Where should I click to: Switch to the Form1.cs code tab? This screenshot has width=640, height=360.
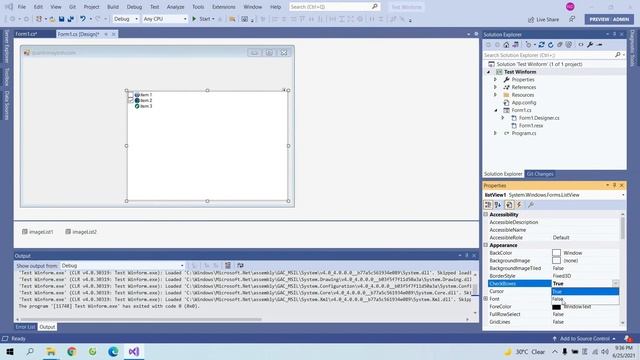[27, 34]
